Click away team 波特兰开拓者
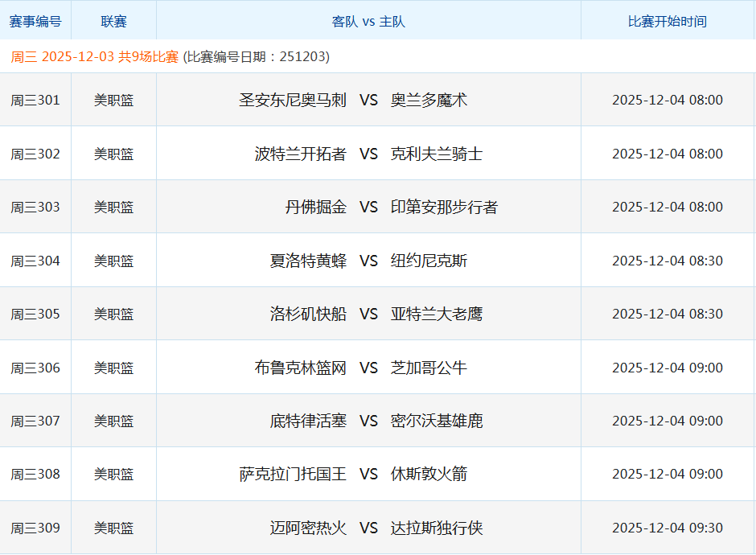The height and width of the screenshot is (555, 756). pos(300,154)
